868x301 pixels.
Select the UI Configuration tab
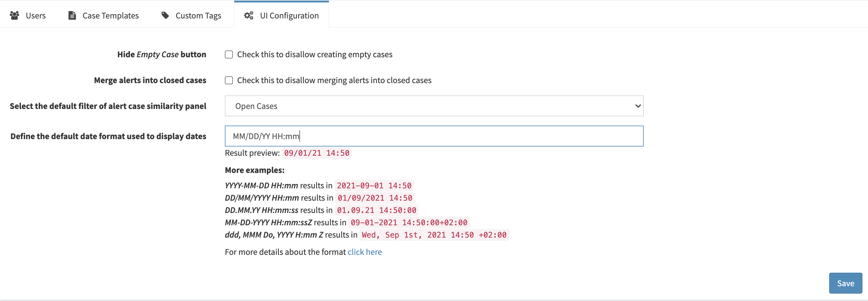281,15
